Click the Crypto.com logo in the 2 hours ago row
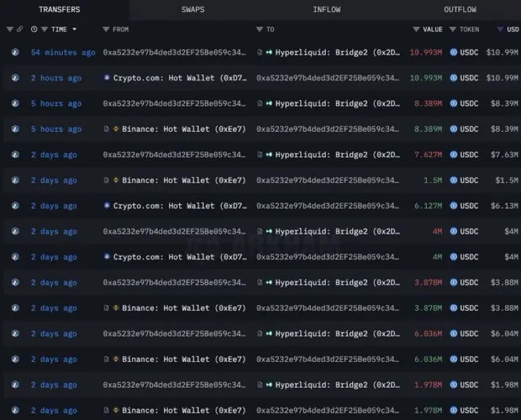 (x=106, y=78)
